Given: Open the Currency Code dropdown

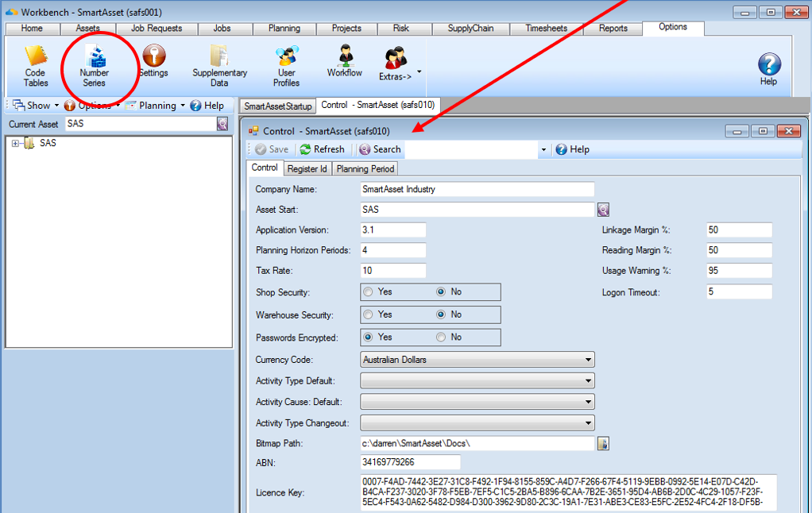Looking at the screenshot, I should 477,360.
